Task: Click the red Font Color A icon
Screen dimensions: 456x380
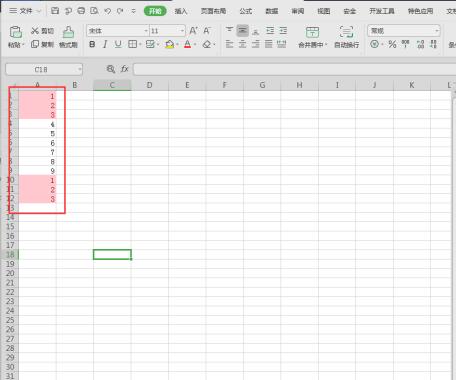Action: tap(188, 44)
